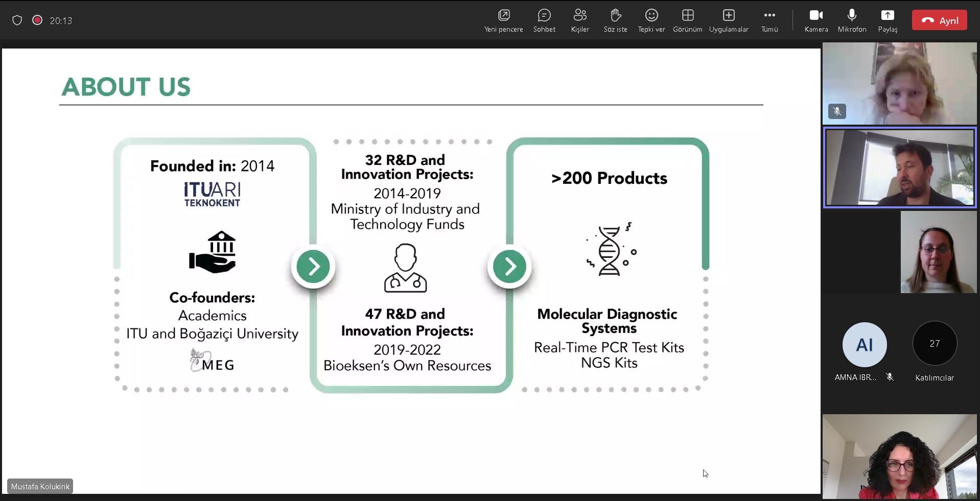Viewport: 980px width, 501px height.
Task: Click 'Bioeksen's Own Resources' text
Action: (x=407, y=366)
